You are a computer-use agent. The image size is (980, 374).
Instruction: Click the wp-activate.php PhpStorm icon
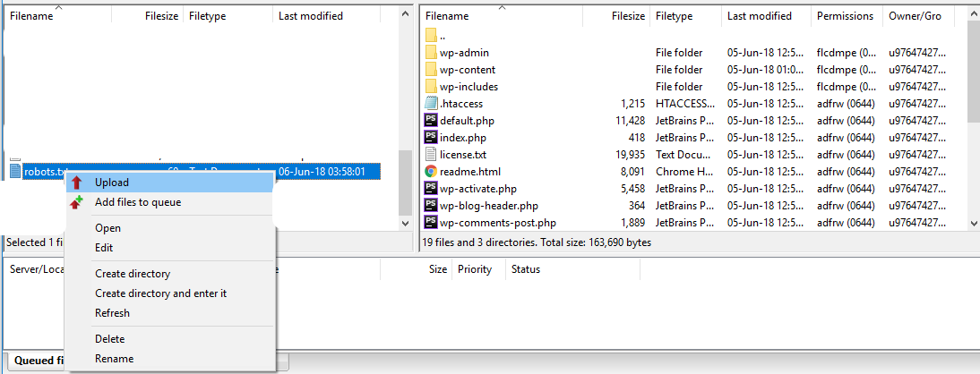431,188
